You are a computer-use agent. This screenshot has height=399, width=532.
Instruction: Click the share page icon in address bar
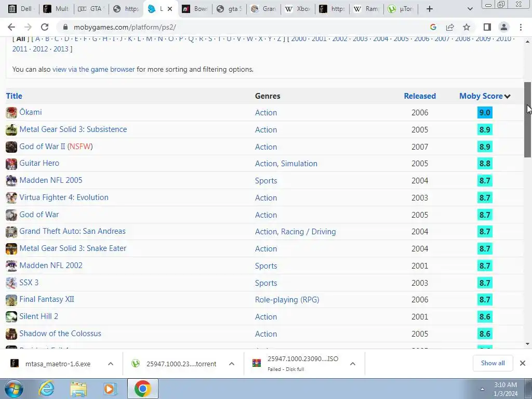coord(450,27)
